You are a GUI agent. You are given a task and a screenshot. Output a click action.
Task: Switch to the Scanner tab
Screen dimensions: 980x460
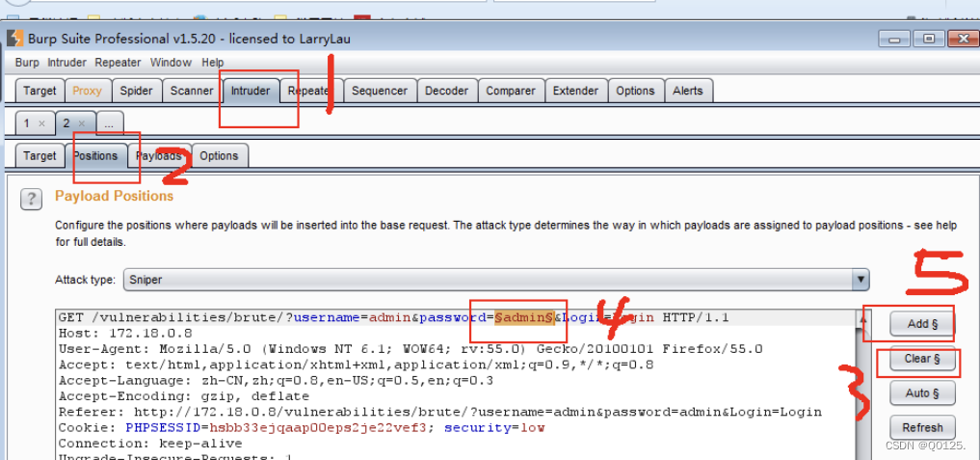tap(192, 91)
